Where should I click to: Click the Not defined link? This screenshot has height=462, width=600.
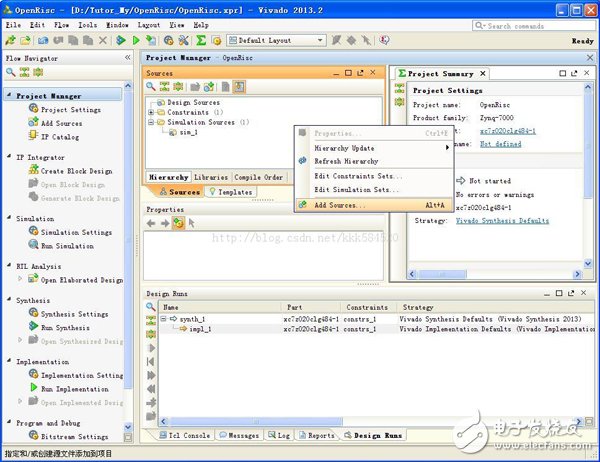coord(500,144)
